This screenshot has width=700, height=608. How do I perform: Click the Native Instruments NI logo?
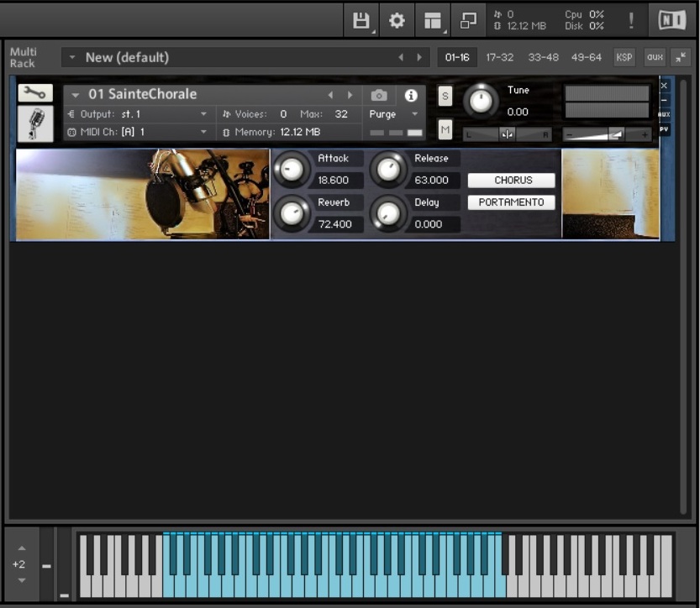672,20
